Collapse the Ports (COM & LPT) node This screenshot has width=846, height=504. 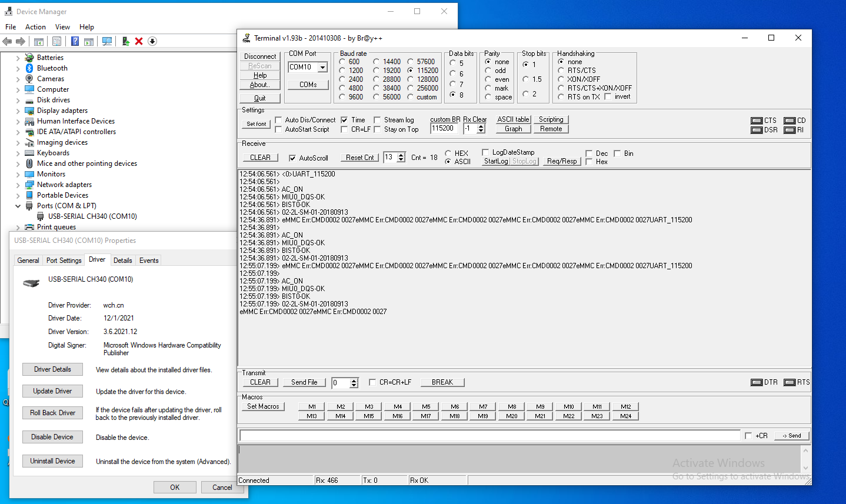tap(18, 206)
